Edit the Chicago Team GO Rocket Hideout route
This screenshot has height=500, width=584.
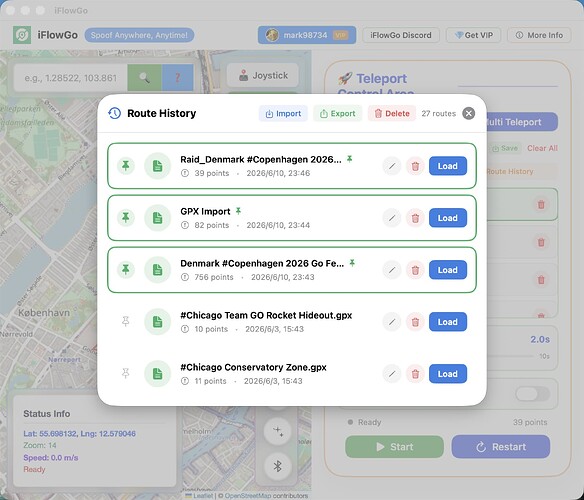(x=392, y=322)
